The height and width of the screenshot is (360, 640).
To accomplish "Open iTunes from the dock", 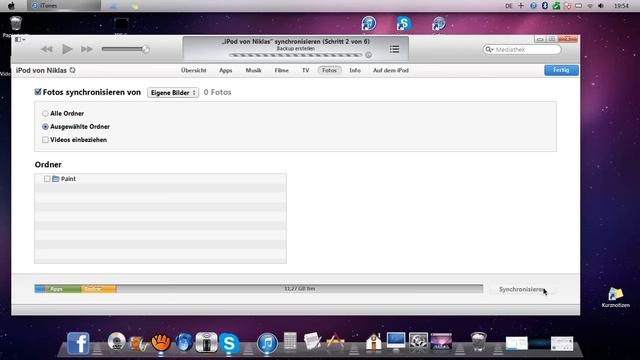I will click(267, 343).
